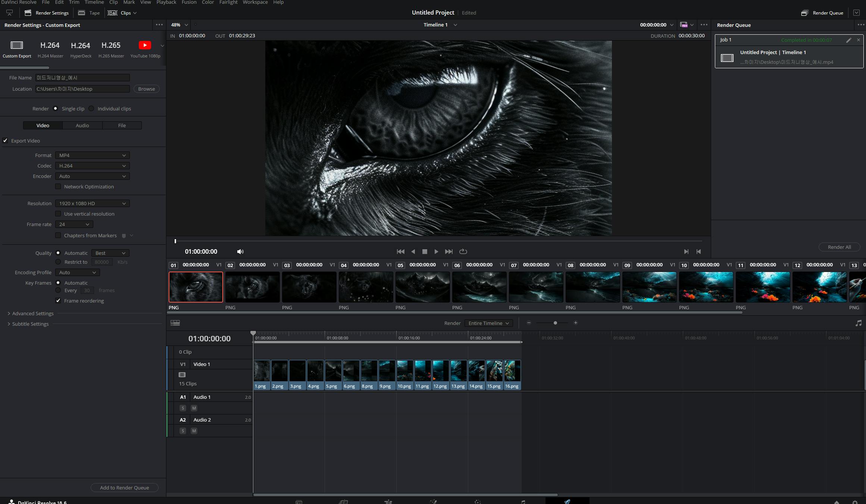Click the Add to Render Queue button

coord(124,488)
